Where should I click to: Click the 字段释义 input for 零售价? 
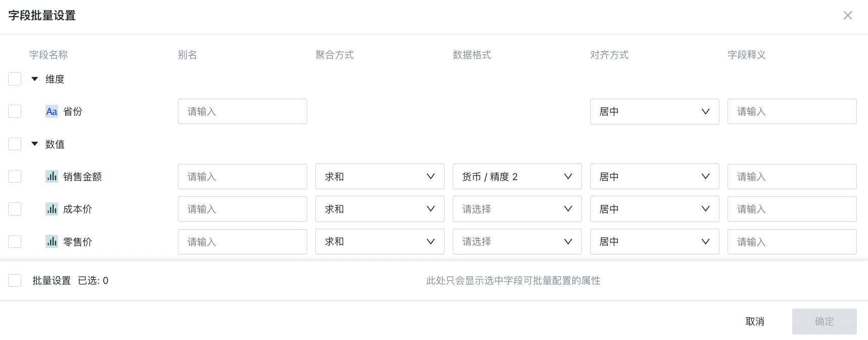pos(792,242)
